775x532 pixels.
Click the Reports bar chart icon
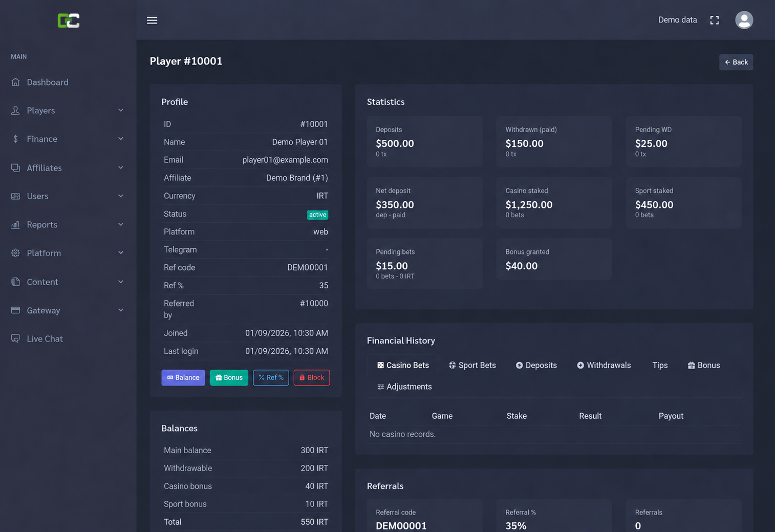click(15, 224)
